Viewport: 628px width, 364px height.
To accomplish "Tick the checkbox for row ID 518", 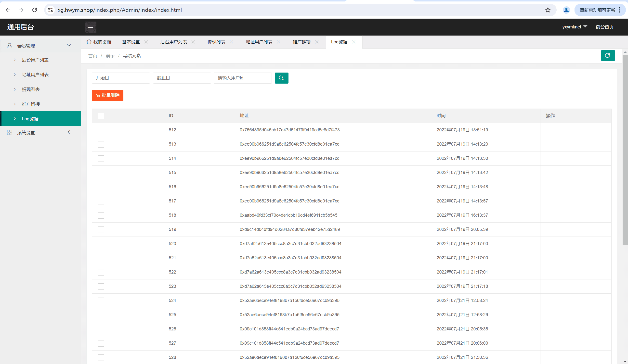I will point(101,215).
